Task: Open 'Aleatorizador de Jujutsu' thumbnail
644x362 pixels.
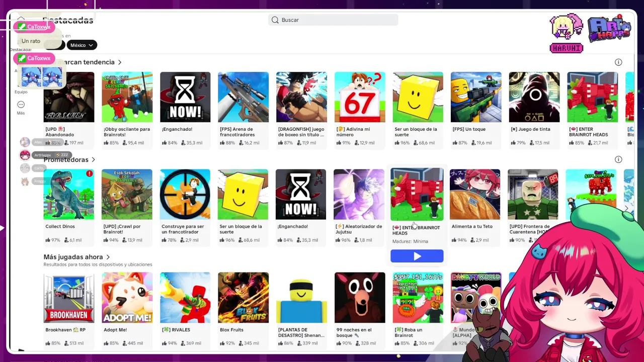Action: click(x=359, y=195)
